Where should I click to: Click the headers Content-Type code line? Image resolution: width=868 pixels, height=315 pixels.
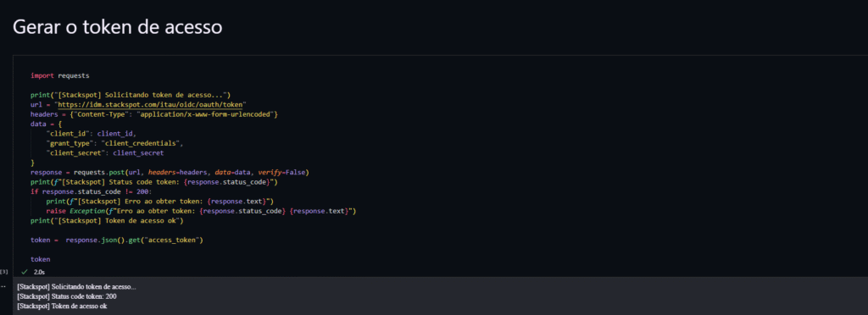(x=154, y=113)
